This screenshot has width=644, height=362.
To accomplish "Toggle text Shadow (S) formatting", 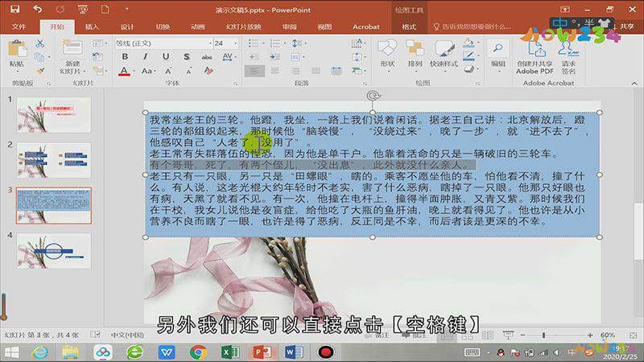I will pyautogui.click(x=187, y=56).
